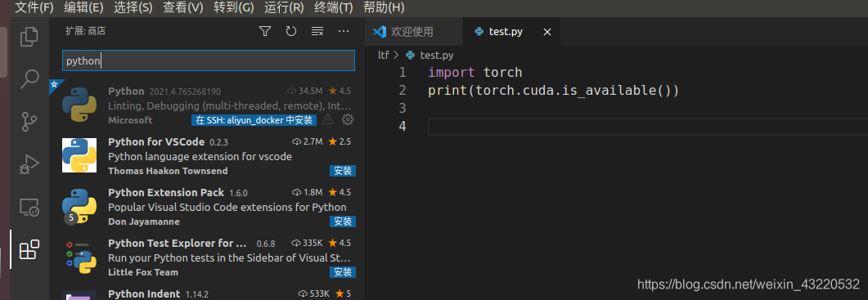Screen dimensions: 868x300
Task: Click Thomas Haakon Townsend publisher name
Action: (168, 171)
